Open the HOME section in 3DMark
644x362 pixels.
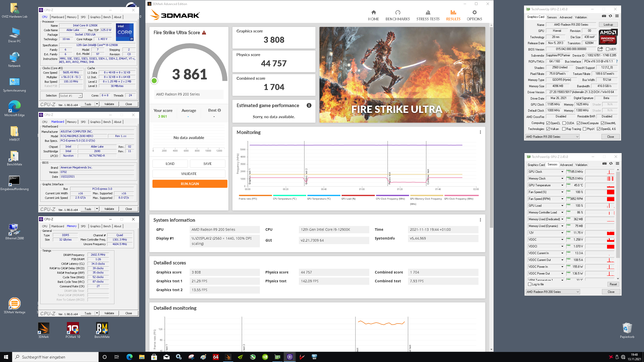click(x=374, y=15)
